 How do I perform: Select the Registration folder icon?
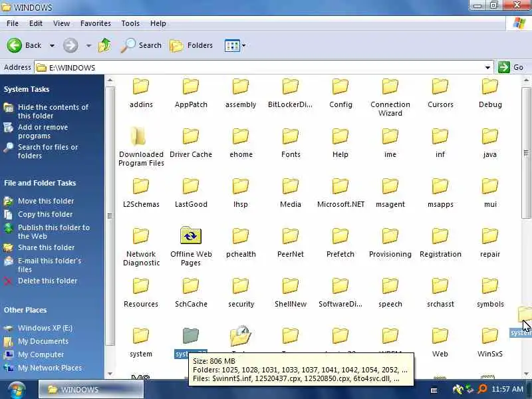click(440, 236)
